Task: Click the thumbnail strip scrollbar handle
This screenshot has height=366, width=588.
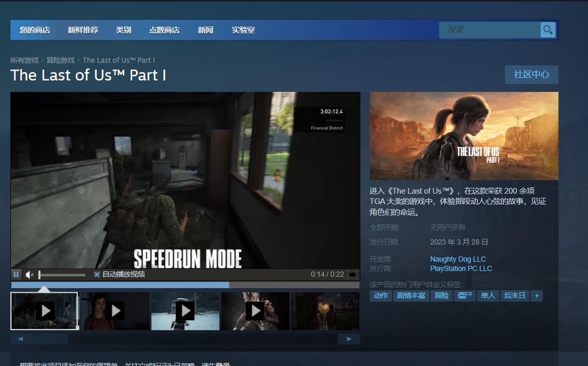Action: coord(50,339)
